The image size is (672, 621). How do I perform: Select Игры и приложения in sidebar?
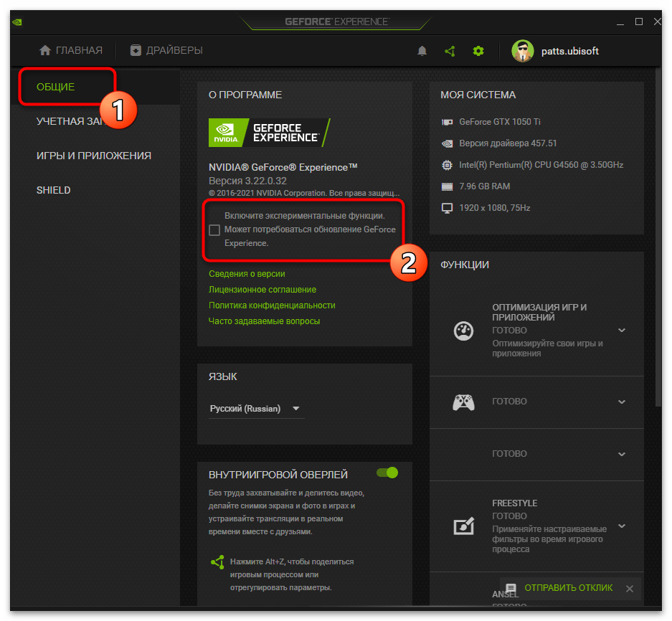click(93, 156)
